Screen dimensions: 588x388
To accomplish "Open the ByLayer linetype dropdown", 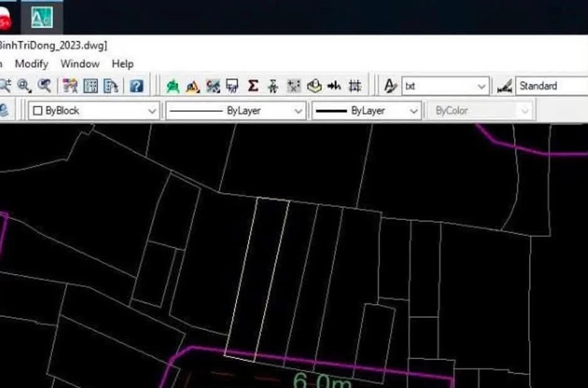I will click(236, 110).
